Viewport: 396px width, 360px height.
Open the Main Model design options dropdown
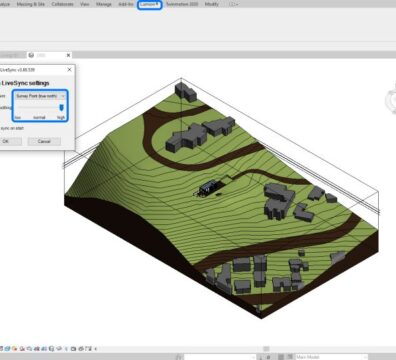click(331, 357)
